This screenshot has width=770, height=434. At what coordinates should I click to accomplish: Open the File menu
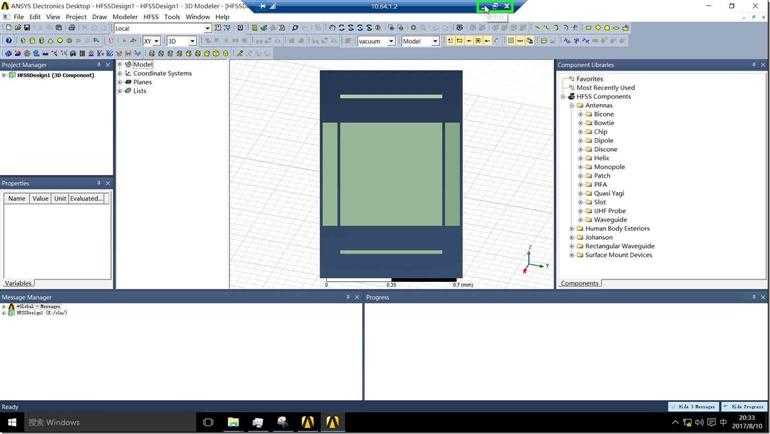(x=19, y=17)
